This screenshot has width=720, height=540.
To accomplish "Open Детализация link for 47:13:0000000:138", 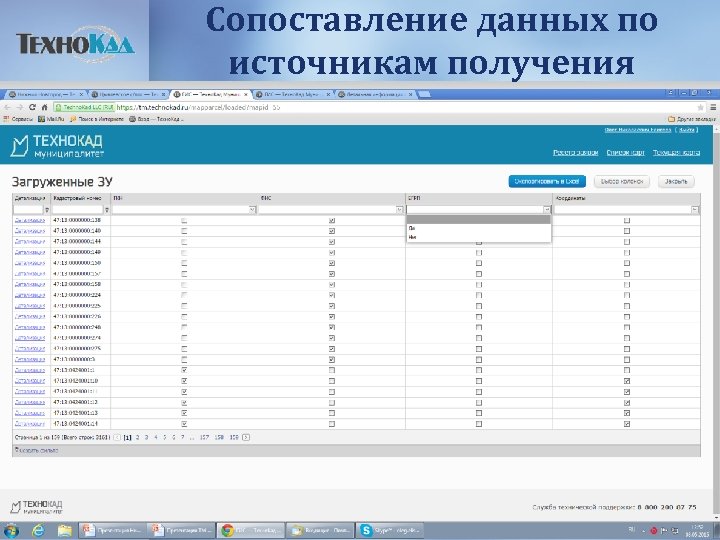I will click(30, 220).
